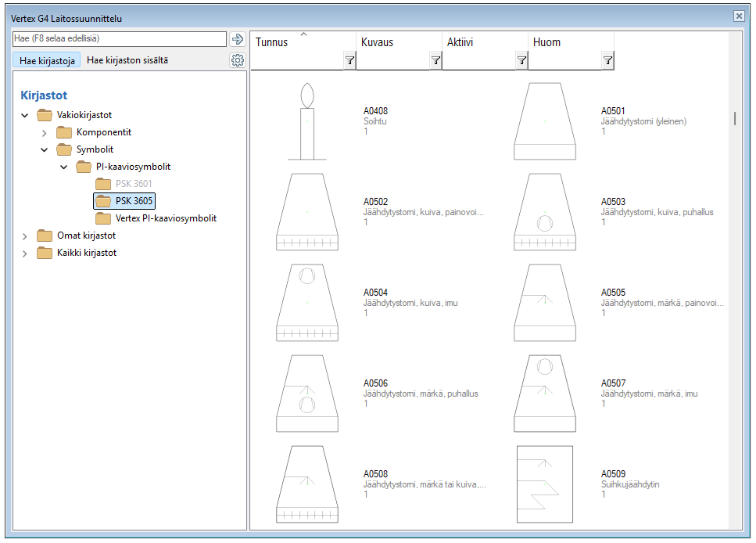Image resolution: width=756 pixels, height=543 pixels.
Task: Filter the Aktiivi column
Action: pos(521,59)
